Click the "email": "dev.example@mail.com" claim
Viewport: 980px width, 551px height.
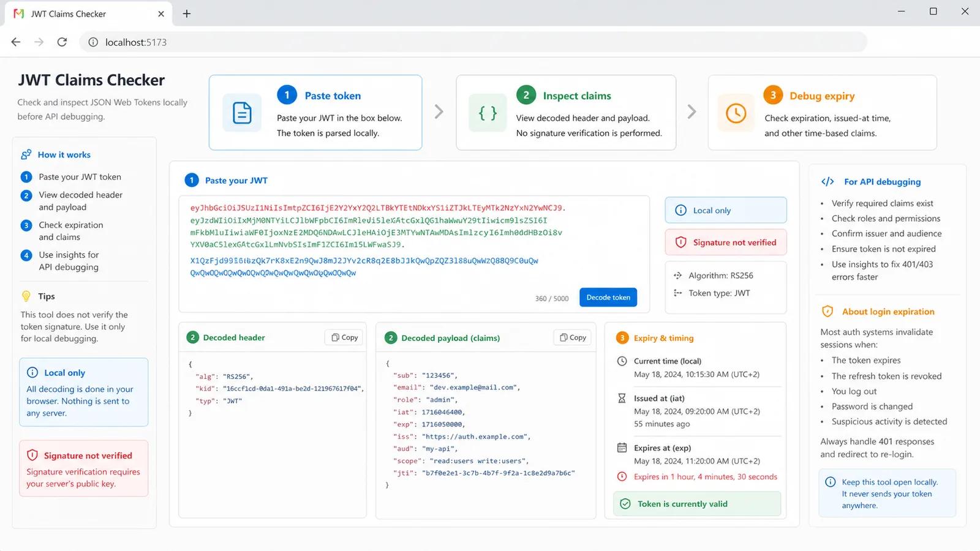coord(456,388)
